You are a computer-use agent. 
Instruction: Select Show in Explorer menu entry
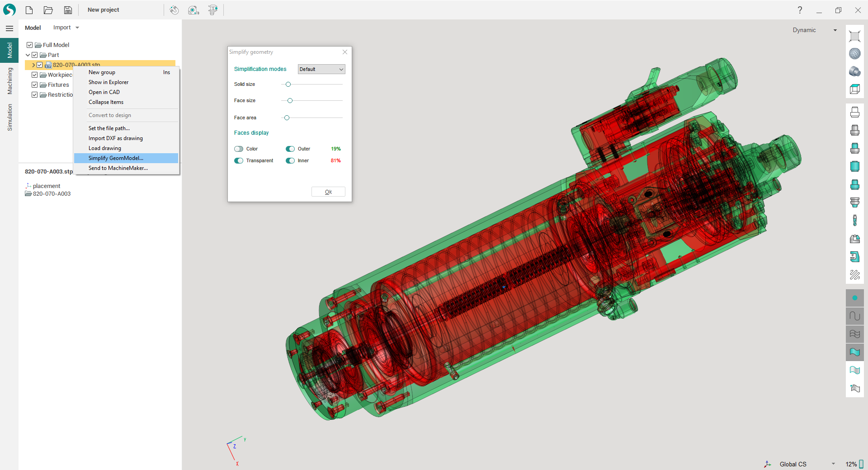[x=127, y=82]
